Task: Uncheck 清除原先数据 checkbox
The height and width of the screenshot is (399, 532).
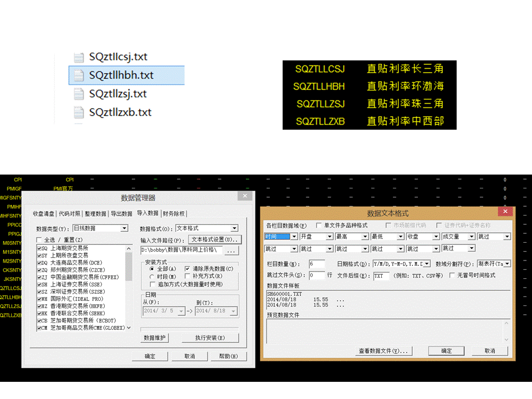Action: click(187, 269)
